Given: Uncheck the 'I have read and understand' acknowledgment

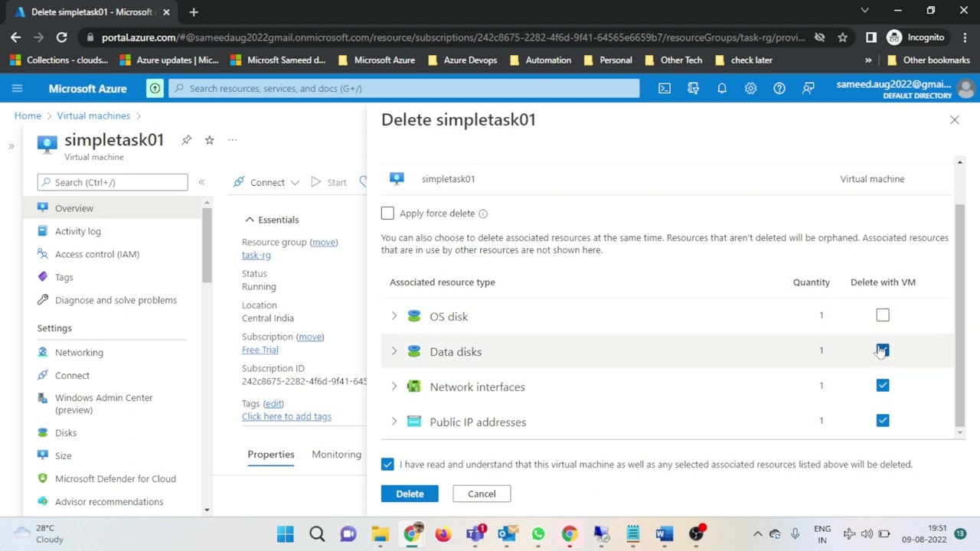Looking at the screenshot, I should [387, 465].
